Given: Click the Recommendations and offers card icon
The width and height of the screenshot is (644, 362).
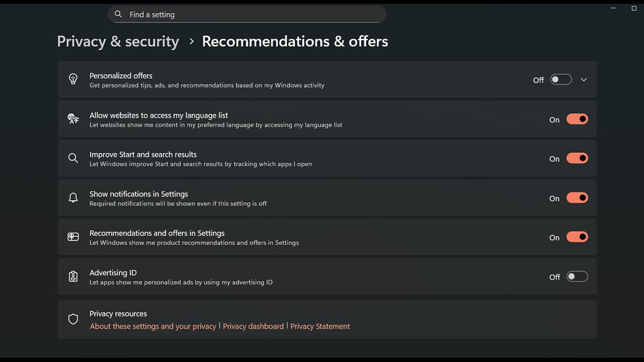Looking at the screenshot, I should pos(73,237).
